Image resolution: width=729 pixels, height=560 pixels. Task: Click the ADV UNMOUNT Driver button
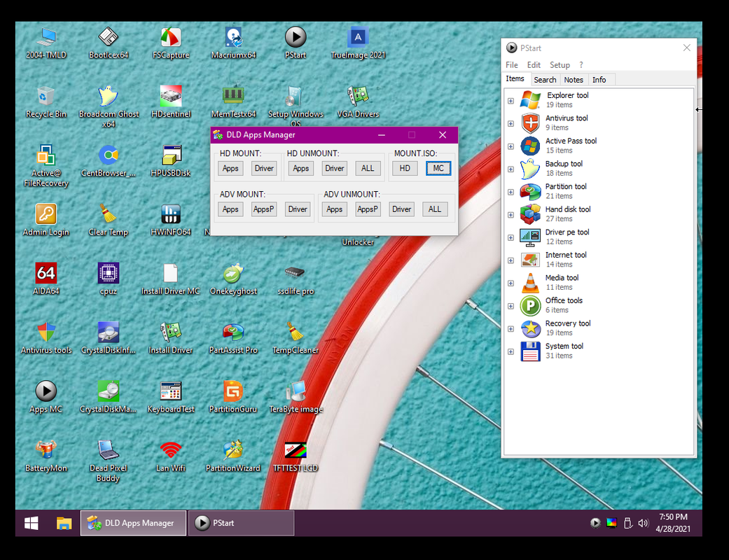coord(401,209)
